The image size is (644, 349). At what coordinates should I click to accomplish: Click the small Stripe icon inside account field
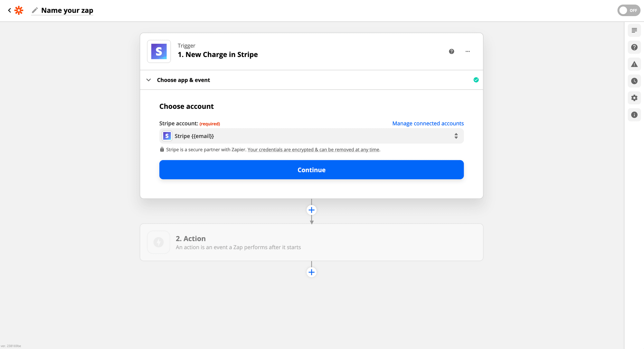click(167, 136)
